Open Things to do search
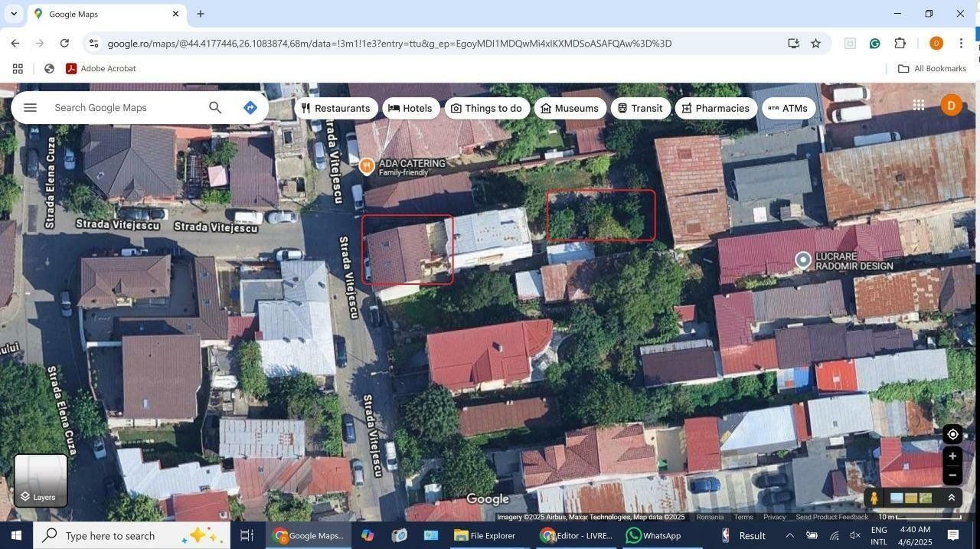The image size is (980, 549). click(x=486, y=108)
